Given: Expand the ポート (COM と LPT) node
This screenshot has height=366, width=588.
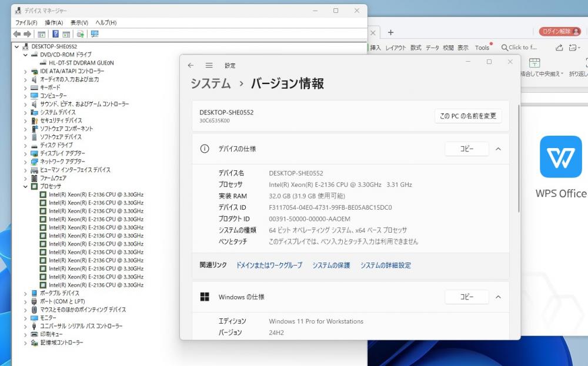Looking at the screenshot, I should 25,301.
